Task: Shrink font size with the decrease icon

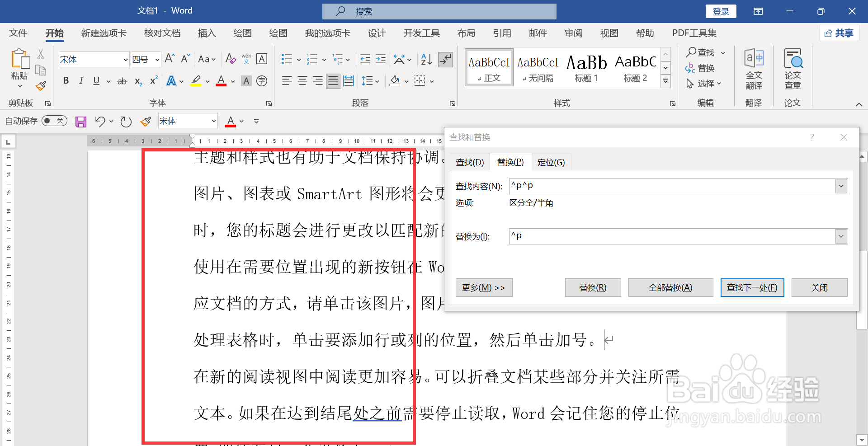Action: click(185, 59)
